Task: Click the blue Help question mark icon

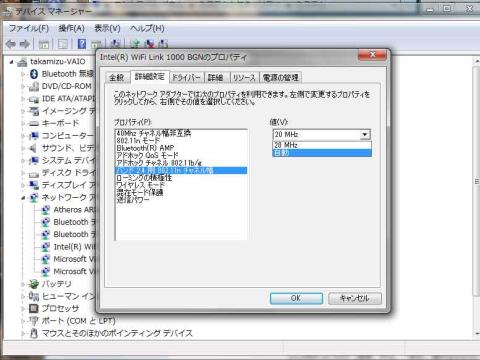Action: [82, 44]
